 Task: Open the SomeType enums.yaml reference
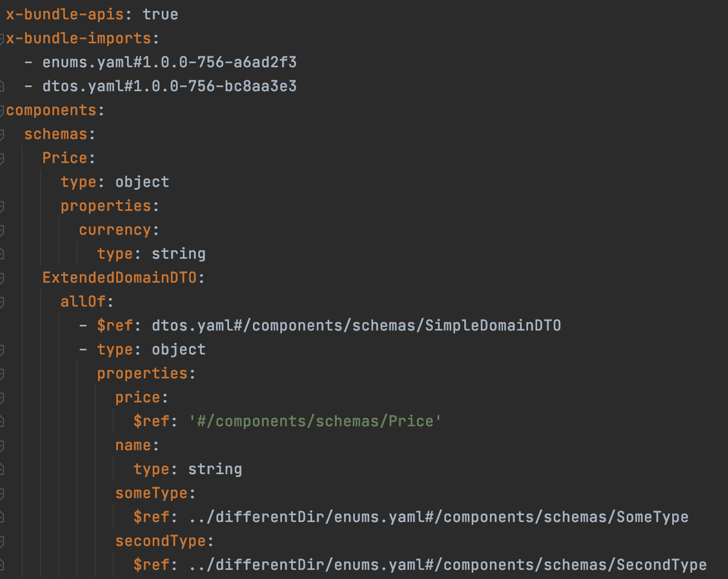point(439,517)
